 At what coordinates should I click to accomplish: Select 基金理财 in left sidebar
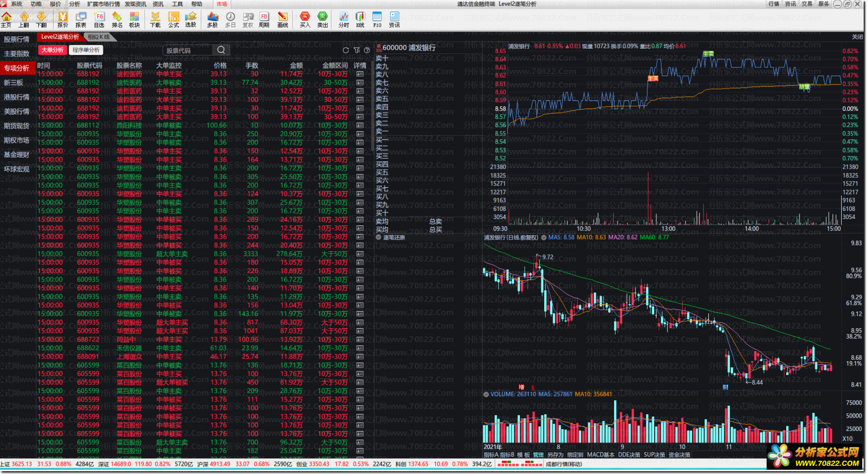[17, 155]
